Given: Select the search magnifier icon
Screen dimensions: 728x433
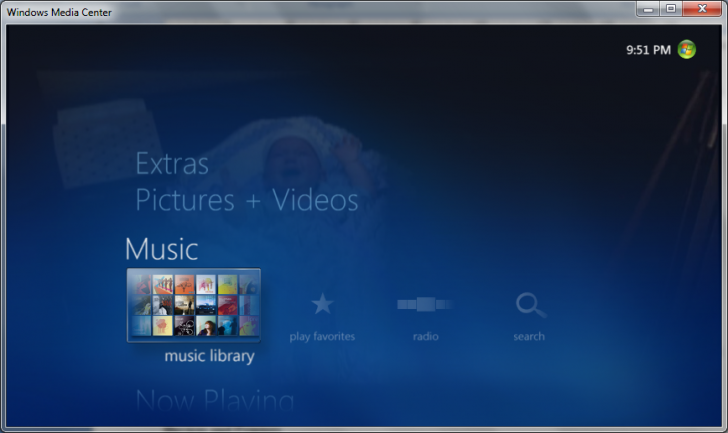Looking at the screenshot, I should 530,305.
